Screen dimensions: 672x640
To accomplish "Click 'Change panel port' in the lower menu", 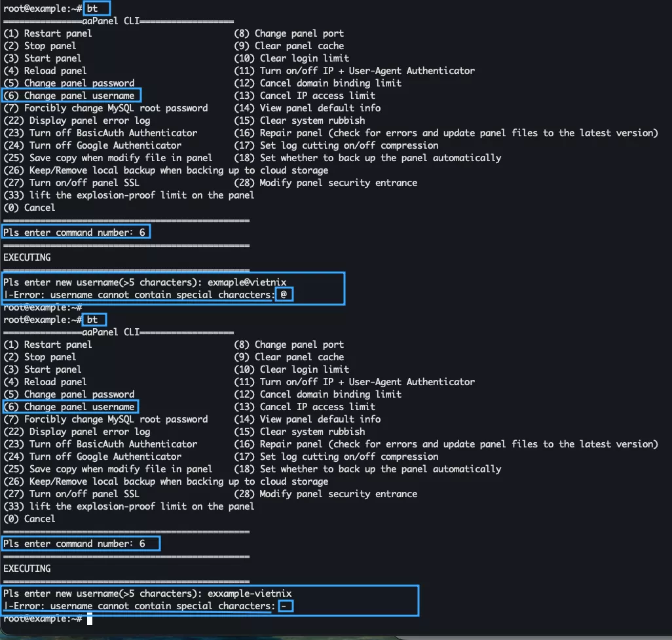I will click(289, 345).
